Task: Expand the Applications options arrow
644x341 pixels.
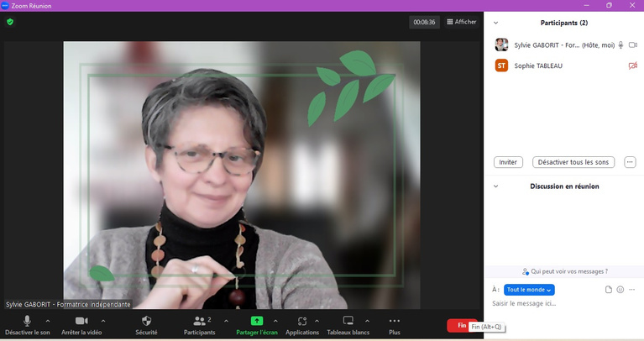Action: click(317, 321)
